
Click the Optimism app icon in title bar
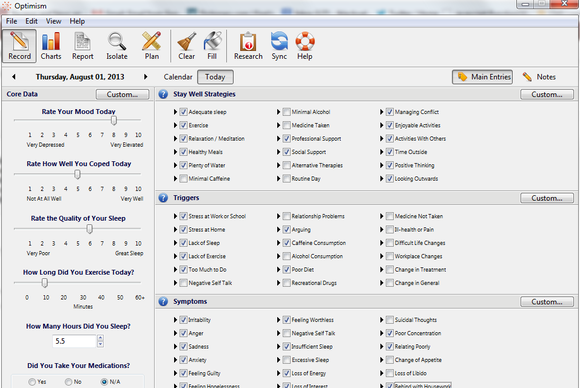click(7, 6)
